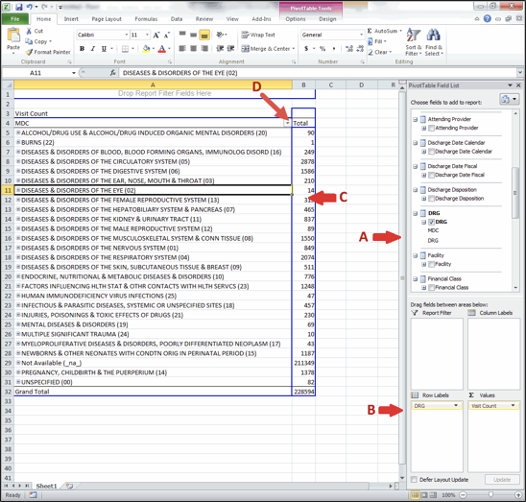Click the Save icon in quick access toolbar
526x502 pixels.
pos(19,7)
